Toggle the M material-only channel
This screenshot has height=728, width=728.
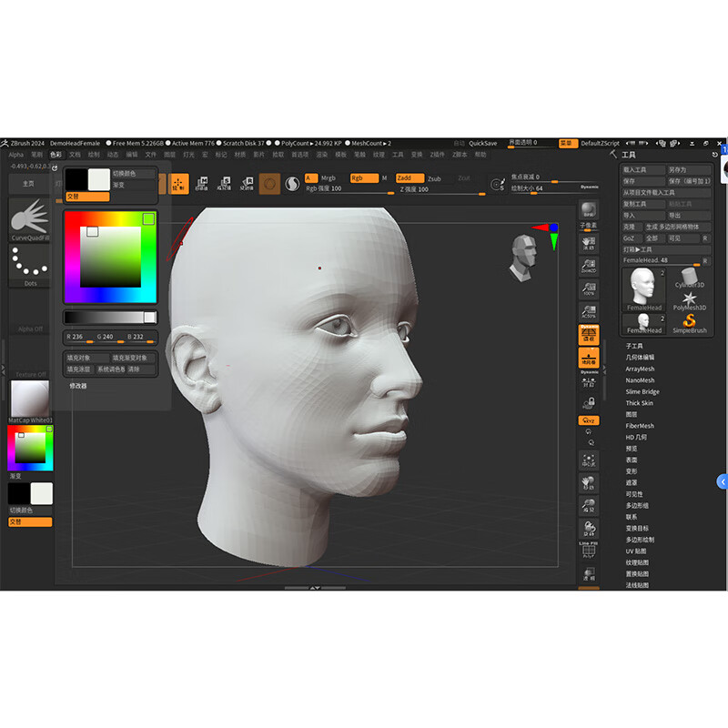(385, 177)
